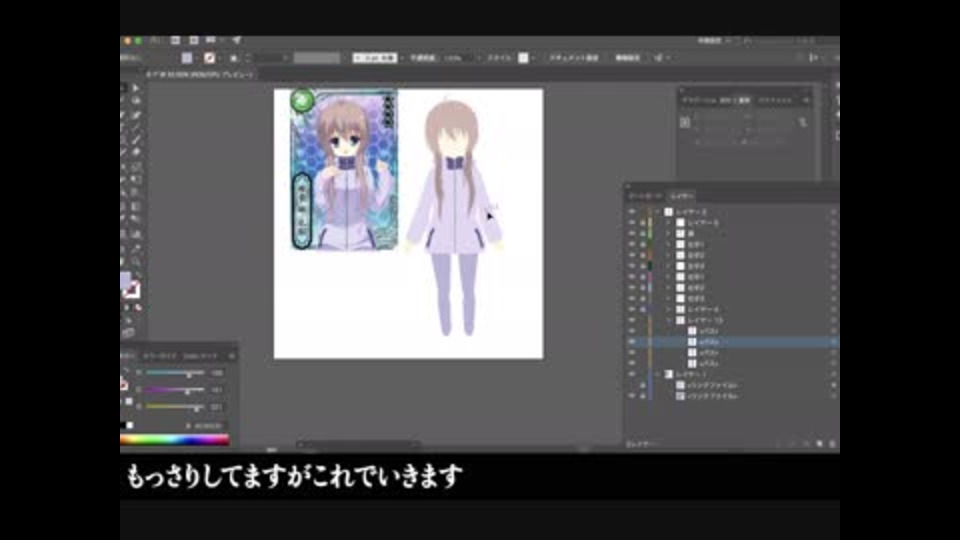This screenshot has width=960, height=540.
Task: Expand the レイヤー 5 sublayer
Action: tap(669, 223)
